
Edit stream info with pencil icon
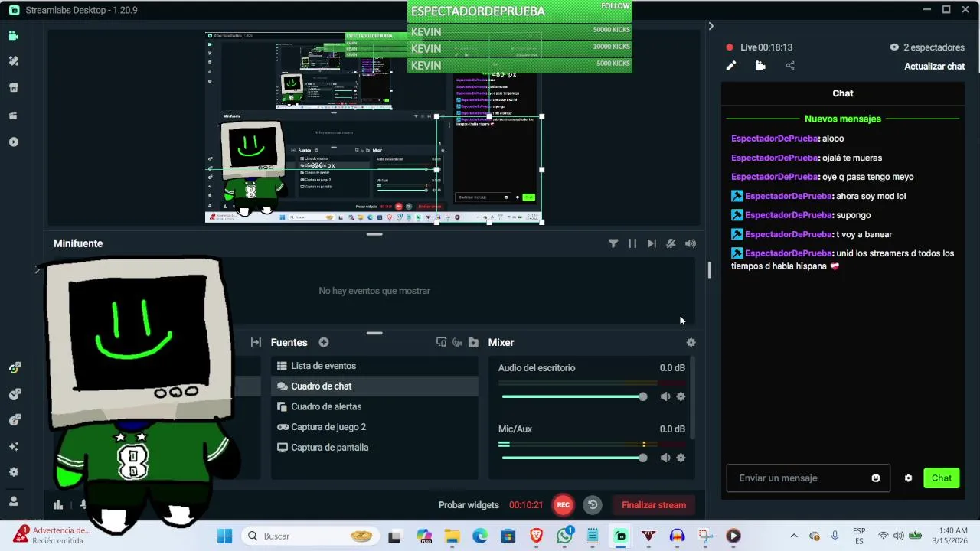731,66
